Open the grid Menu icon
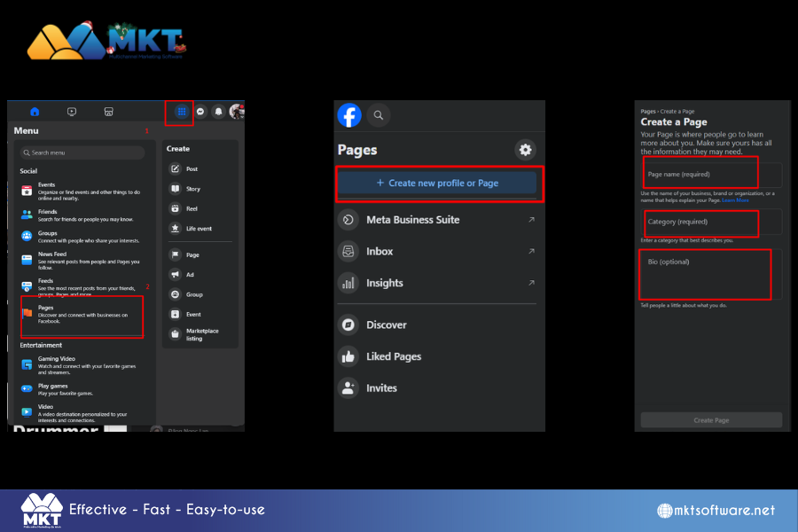The height and width of the screenshot is (532, 798). (x=182, y=112)
